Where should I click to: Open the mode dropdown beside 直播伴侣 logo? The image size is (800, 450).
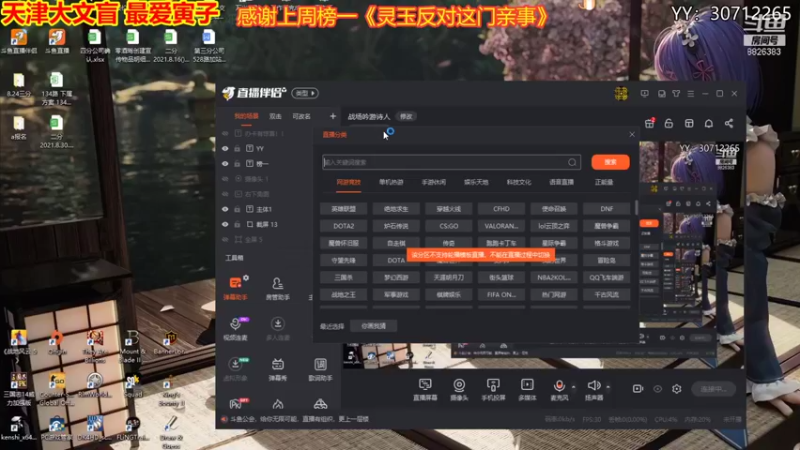305,93
